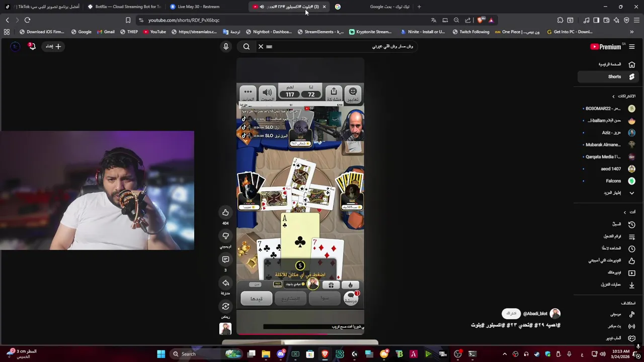Go back to previous page

click(7, 20)
